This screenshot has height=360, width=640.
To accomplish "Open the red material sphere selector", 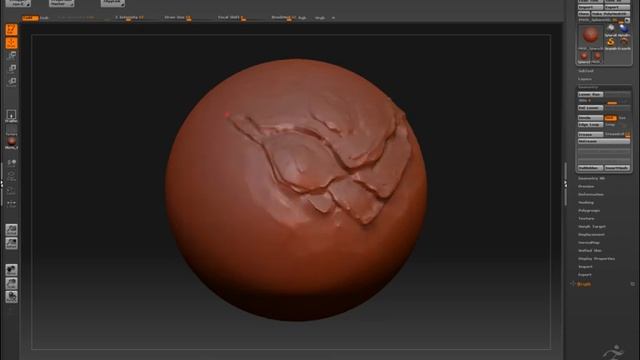I will tap(11, 143).
